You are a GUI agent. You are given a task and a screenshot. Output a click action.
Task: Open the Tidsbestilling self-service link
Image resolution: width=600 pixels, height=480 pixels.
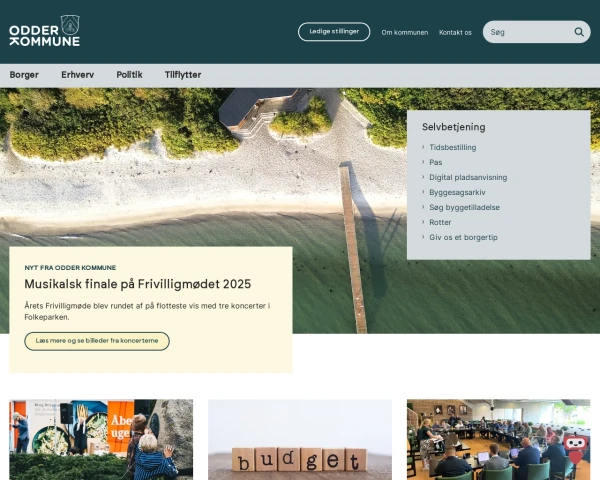click(x=453, y=147)
